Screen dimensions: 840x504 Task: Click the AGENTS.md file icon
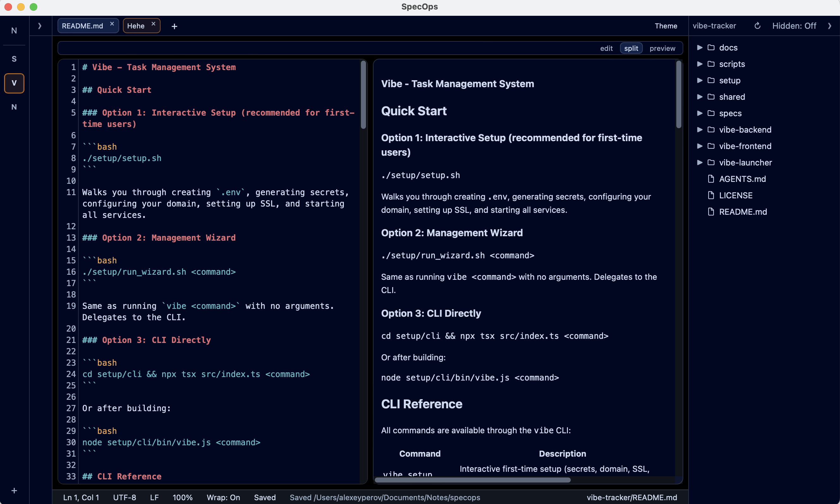coord(711,179)
